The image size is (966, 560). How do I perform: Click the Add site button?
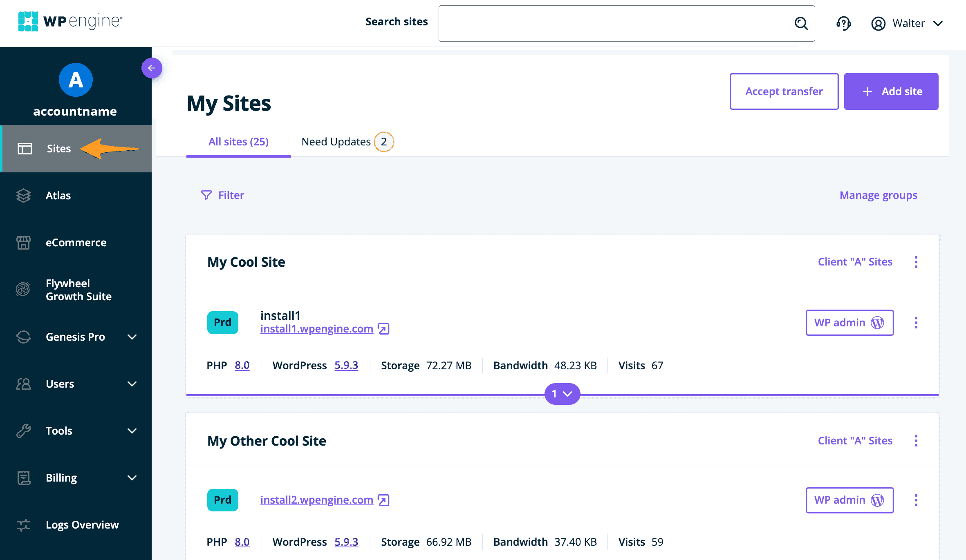tap(891, 91)
